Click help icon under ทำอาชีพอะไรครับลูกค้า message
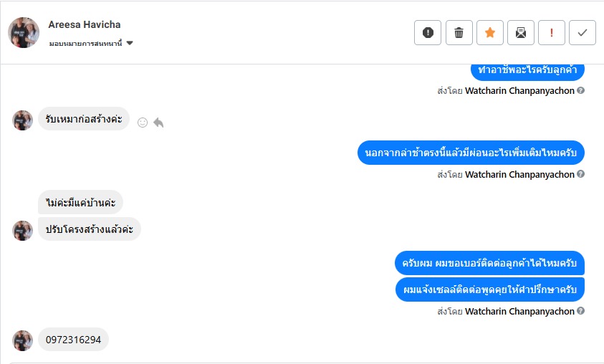 pos(581,91)
